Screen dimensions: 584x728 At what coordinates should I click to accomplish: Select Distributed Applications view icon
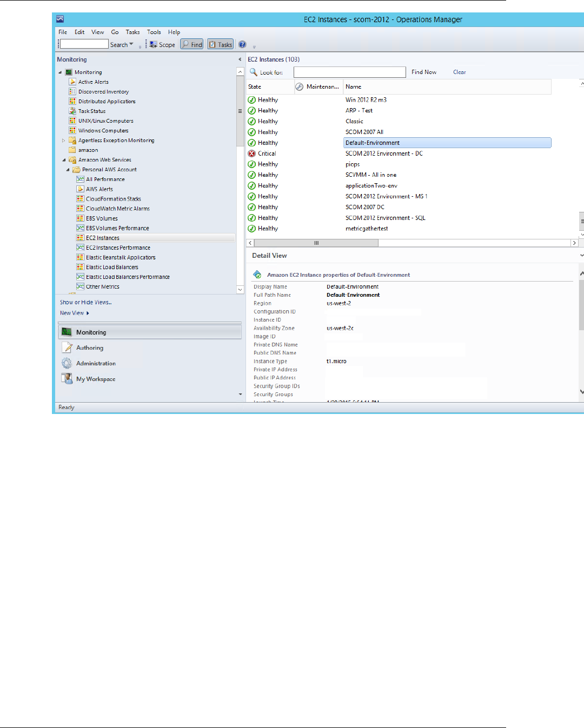(72, 101)
